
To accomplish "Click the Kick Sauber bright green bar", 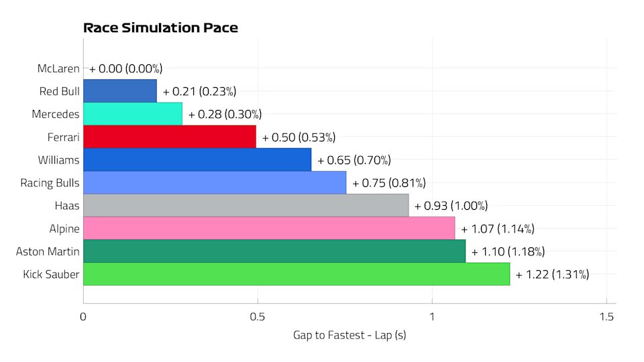I will click(x=297, y=274).
